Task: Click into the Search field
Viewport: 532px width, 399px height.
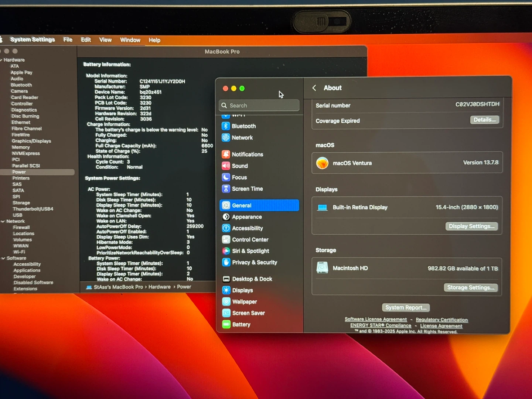Action: coord(259,105)
